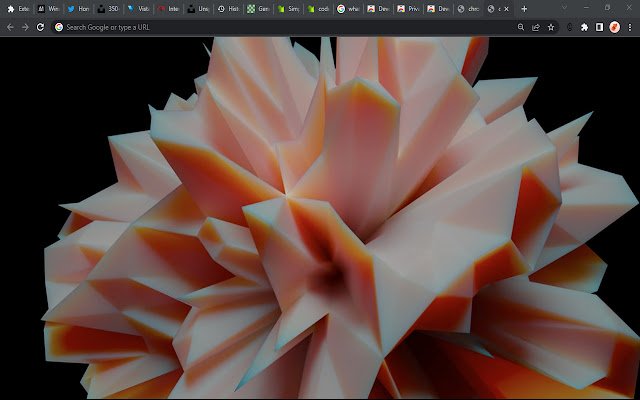The image size is (640, 400).
Task: Switch to the Priv tab
Action: [409, 9]
